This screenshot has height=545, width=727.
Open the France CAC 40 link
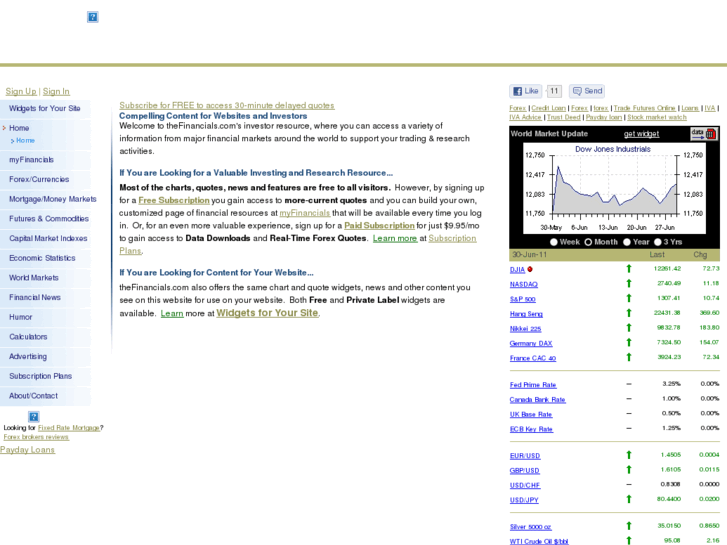click(x=533, y=358)
